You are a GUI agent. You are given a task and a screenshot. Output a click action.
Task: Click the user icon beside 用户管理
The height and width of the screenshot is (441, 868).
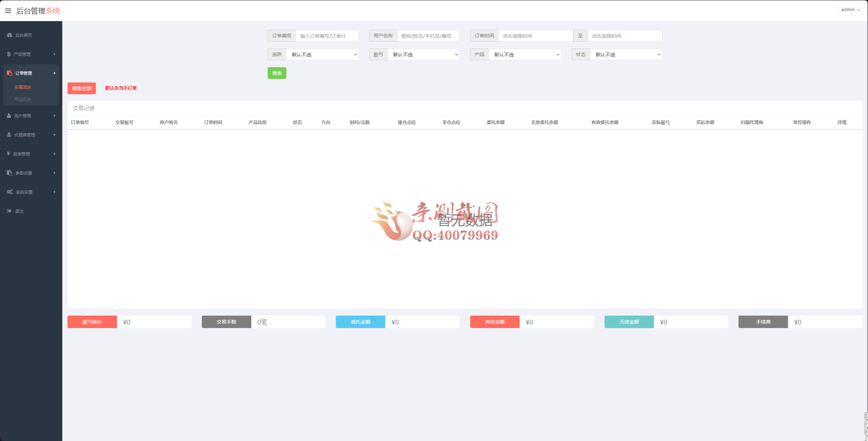click(9, 116)
